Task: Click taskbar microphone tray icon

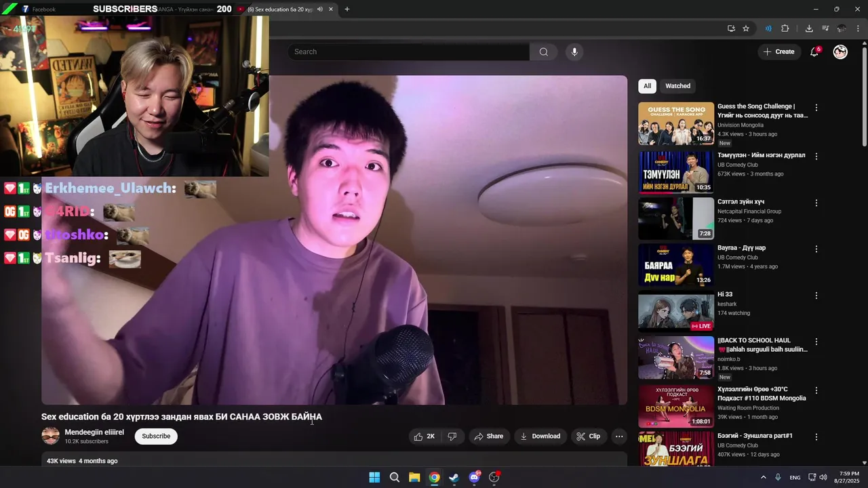Action: tap(778, 477)
